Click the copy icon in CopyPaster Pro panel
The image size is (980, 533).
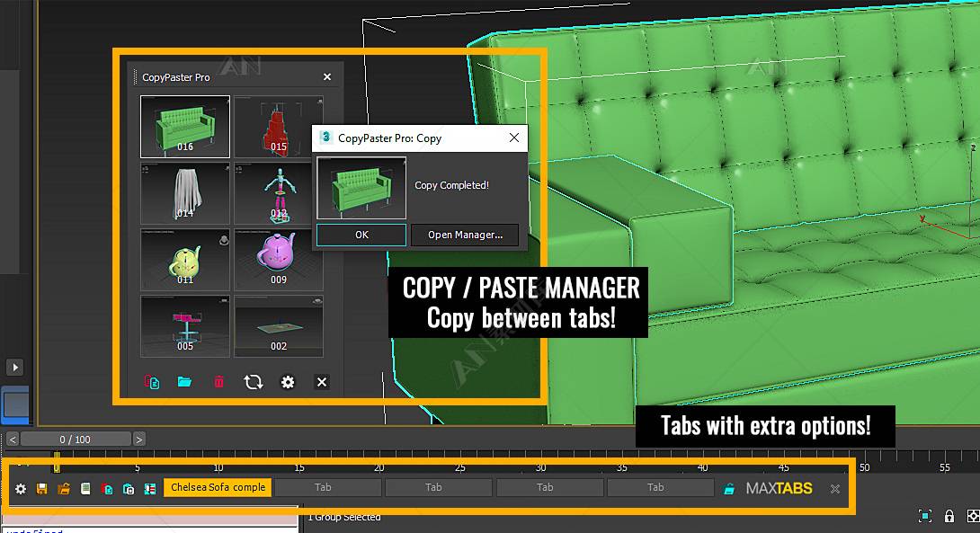pyautogui.click(x=152, y=382)
